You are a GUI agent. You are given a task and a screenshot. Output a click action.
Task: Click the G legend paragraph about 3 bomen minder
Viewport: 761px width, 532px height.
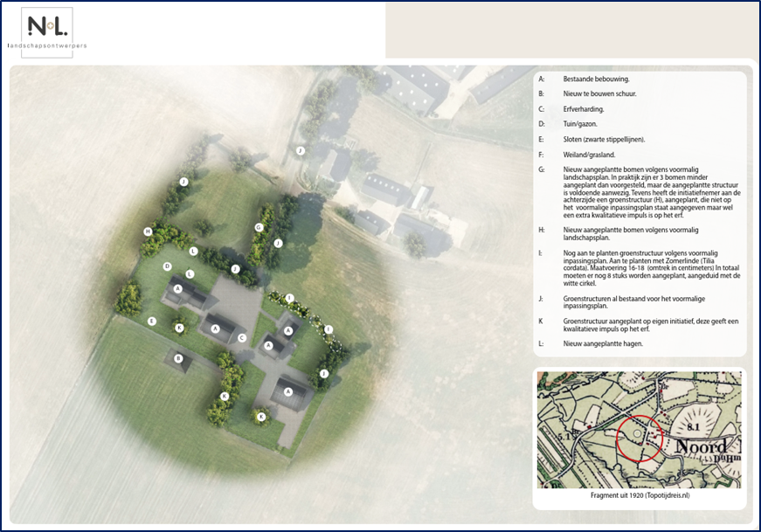point(652,192)
